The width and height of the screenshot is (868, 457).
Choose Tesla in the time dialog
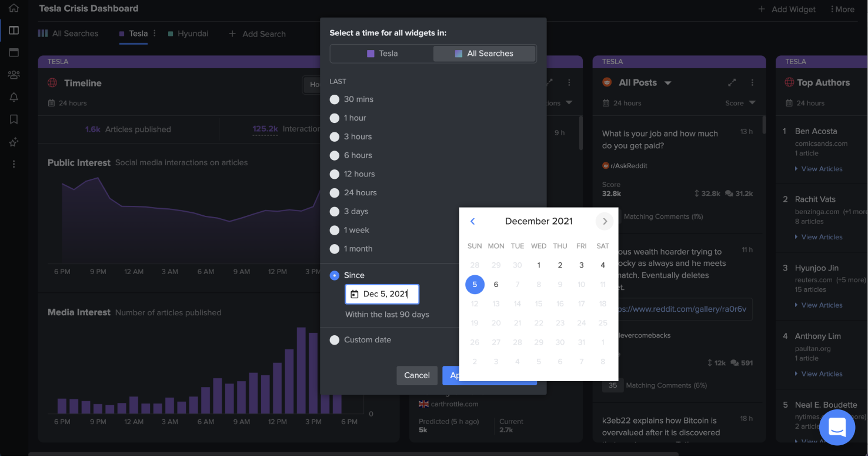pos(382,54)
